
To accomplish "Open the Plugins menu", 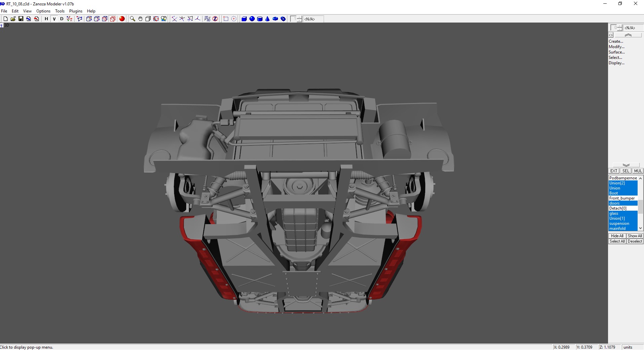I will 75,11.
